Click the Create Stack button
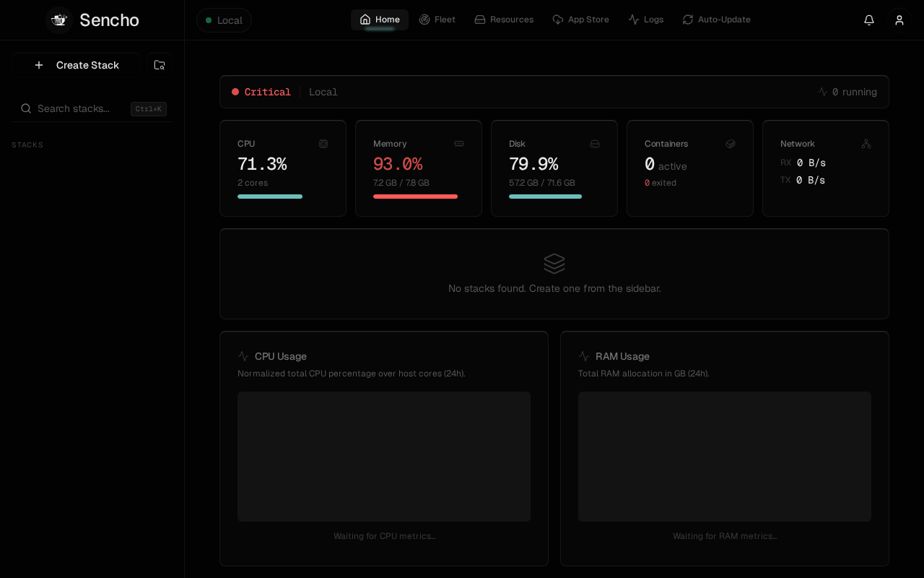This screenshot has width=924, height=578. point(76,65)
